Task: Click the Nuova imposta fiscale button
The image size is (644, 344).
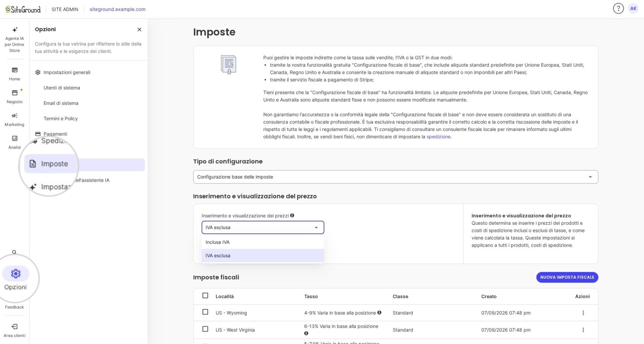Action: click(x=567, y=277)
